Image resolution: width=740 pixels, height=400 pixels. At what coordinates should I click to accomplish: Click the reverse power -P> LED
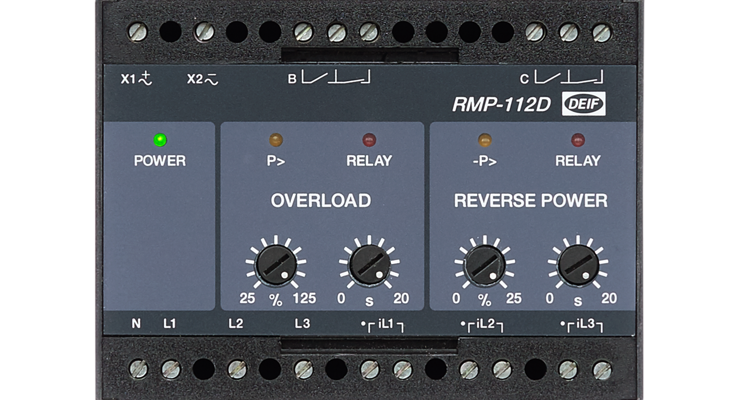tap(485, 139)
